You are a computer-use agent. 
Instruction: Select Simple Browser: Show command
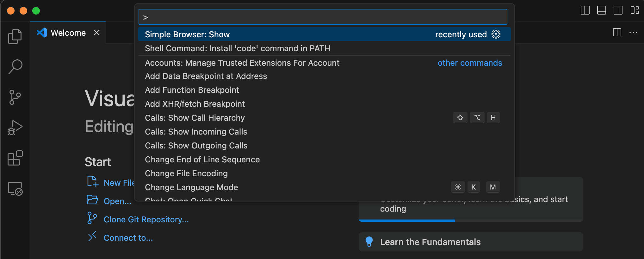[x=187, y=34]
